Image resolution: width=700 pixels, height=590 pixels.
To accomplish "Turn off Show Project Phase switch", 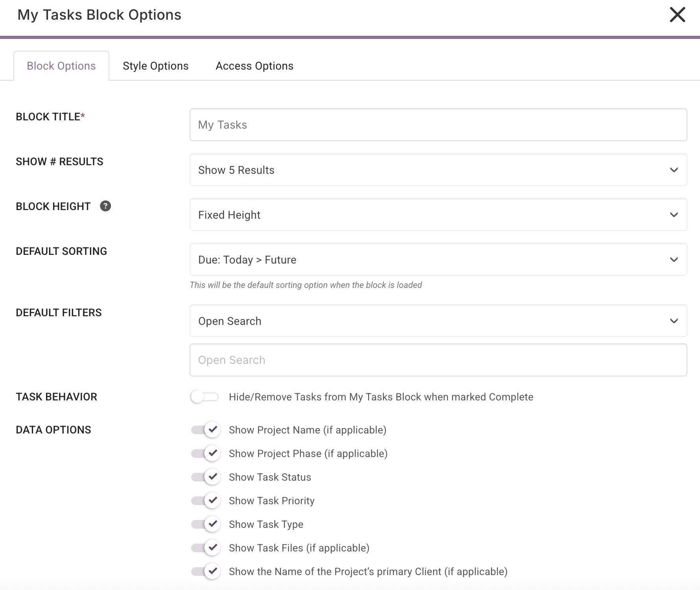I will [205, 454].
